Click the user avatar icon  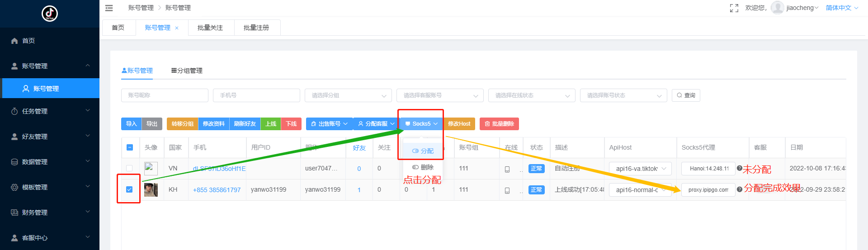tap(777, 8)
